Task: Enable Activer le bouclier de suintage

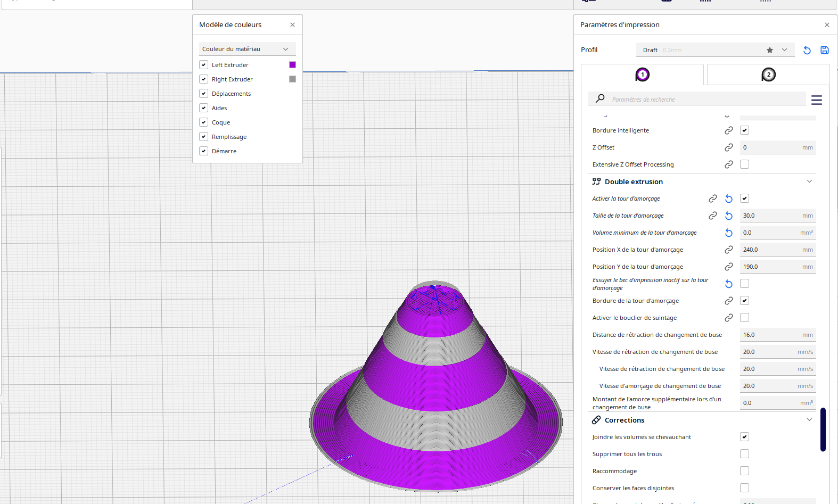Action: click(744, 318)
